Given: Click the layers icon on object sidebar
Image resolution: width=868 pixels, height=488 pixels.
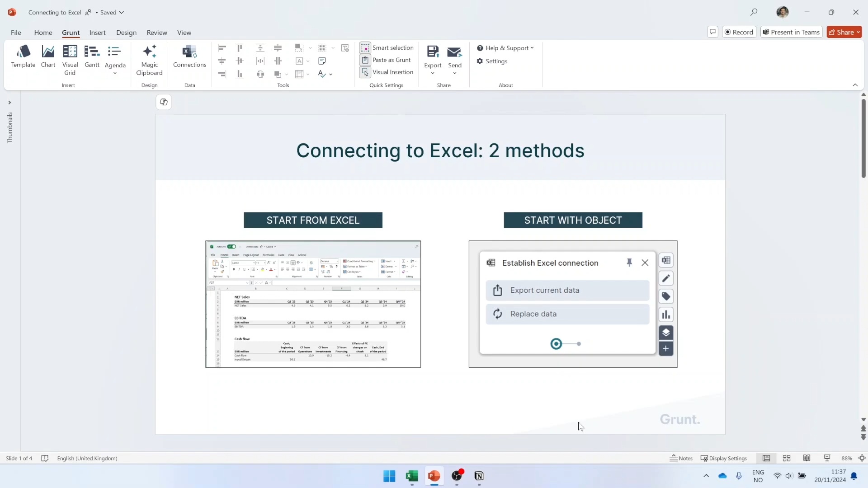Looking at the screenshot, I should 666,333.
